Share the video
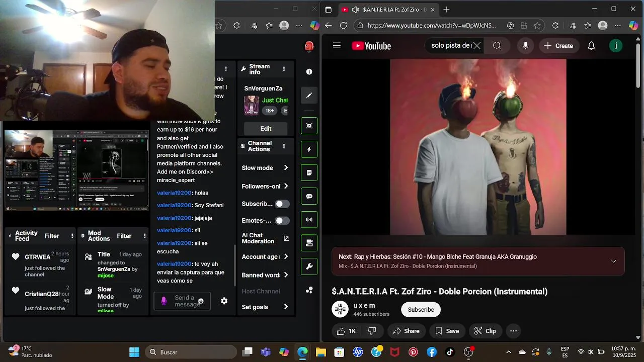Image resolution: width=644 pixels, height=362 pixels. pos(406,331)
